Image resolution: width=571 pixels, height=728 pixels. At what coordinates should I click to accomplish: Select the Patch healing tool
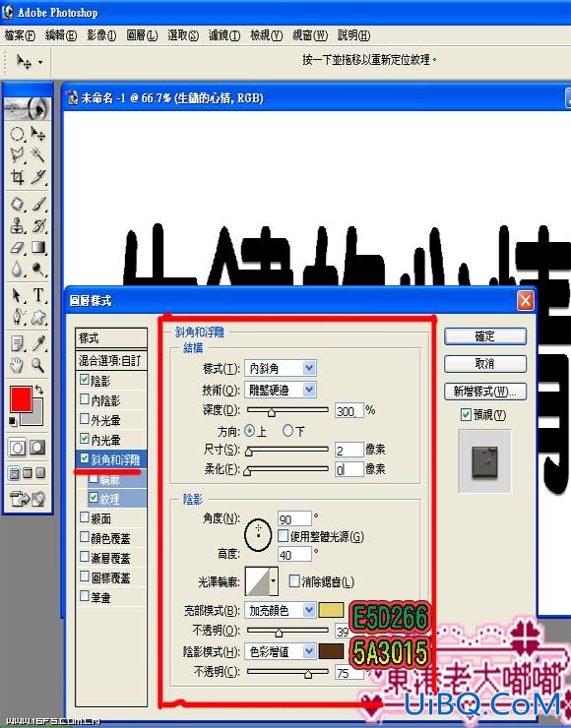(x=17, y=205)
